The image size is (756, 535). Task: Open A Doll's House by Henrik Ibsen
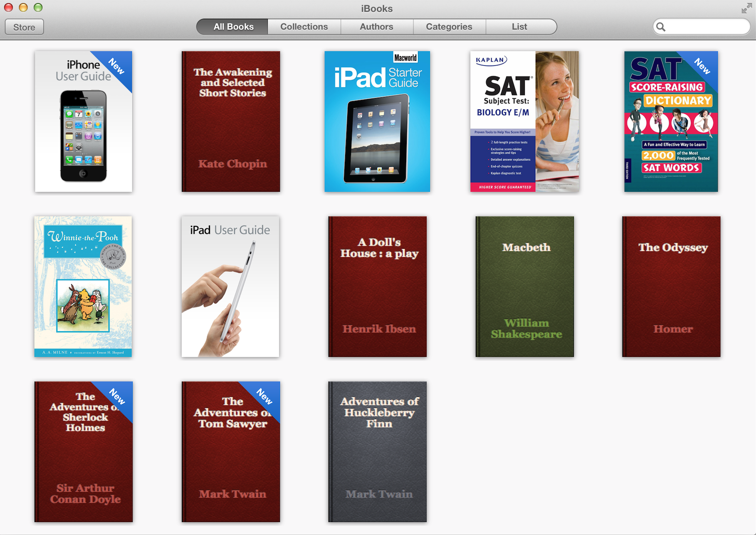pyautogui.click(x=378, y=286)
